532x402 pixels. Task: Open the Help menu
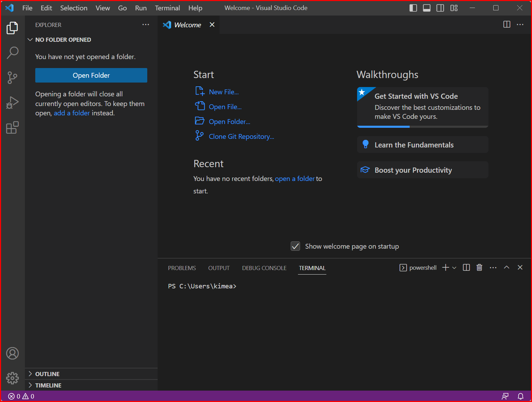[x=195, y=8]
